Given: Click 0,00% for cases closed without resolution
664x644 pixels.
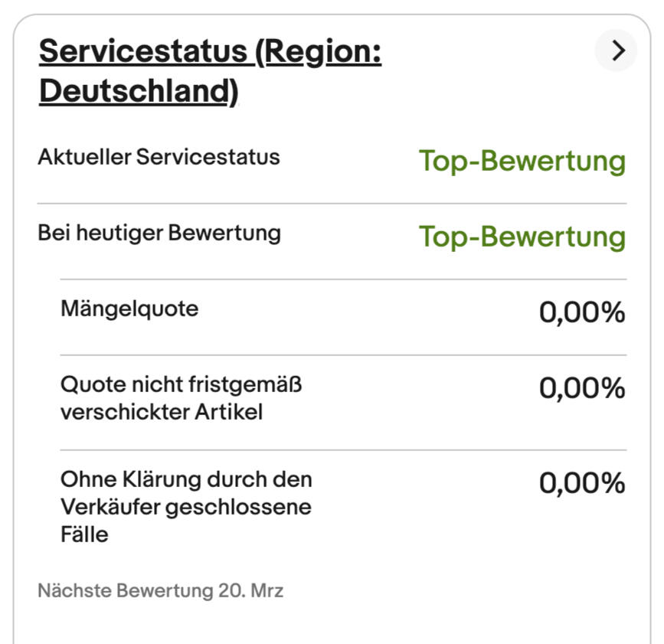Looking at the screenshot, I should (x=582, y=483).
